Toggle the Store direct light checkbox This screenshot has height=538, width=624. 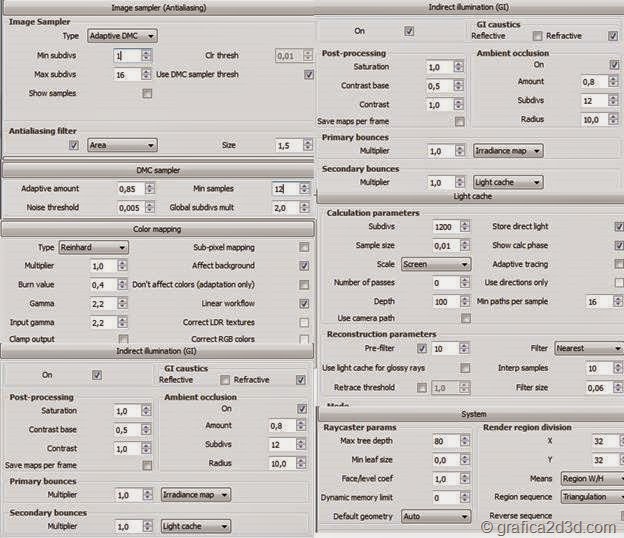pos(619,227)
